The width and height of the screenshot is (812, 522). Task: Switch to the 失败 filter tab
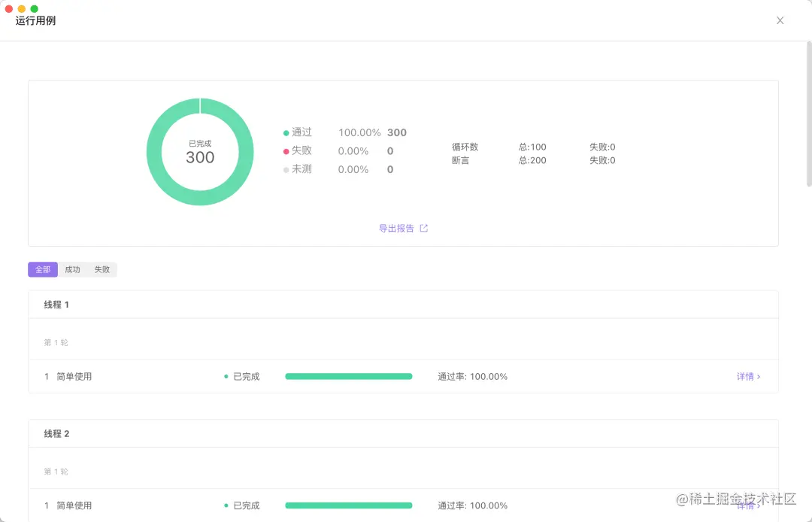tap(102, 269)
